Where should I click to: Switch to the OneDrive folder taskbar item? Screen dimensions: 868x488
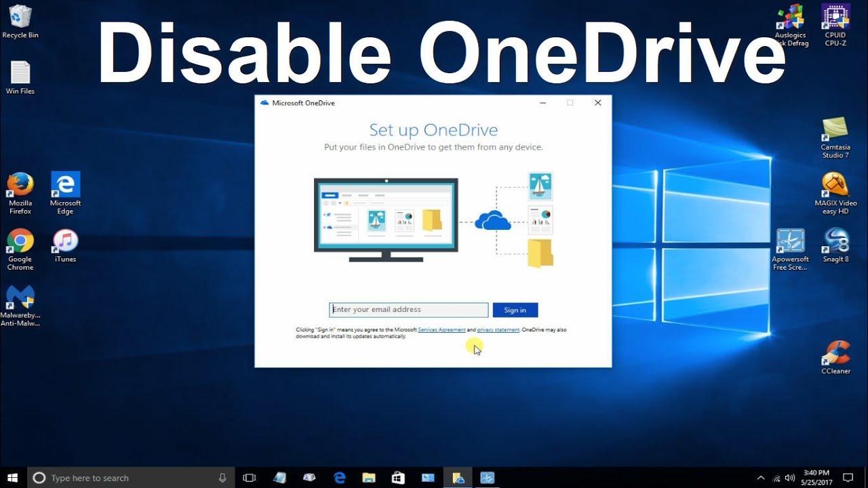click(x=458, y=478)
